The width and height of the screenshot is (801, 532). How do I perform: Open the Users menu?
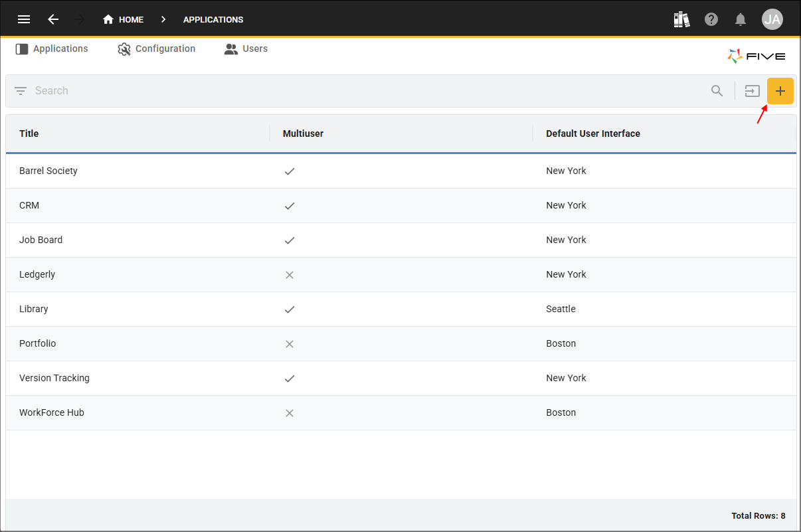tap(246, 48)
